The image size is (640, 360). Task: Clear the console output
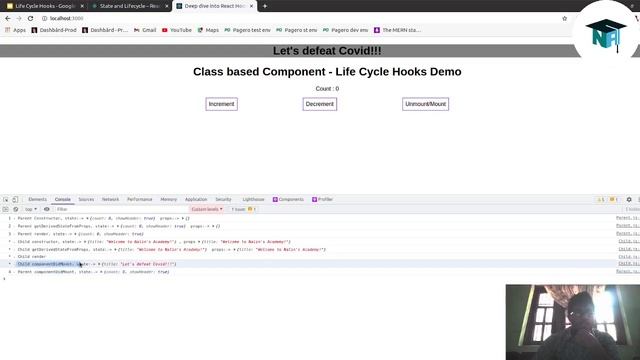(16, 209)
